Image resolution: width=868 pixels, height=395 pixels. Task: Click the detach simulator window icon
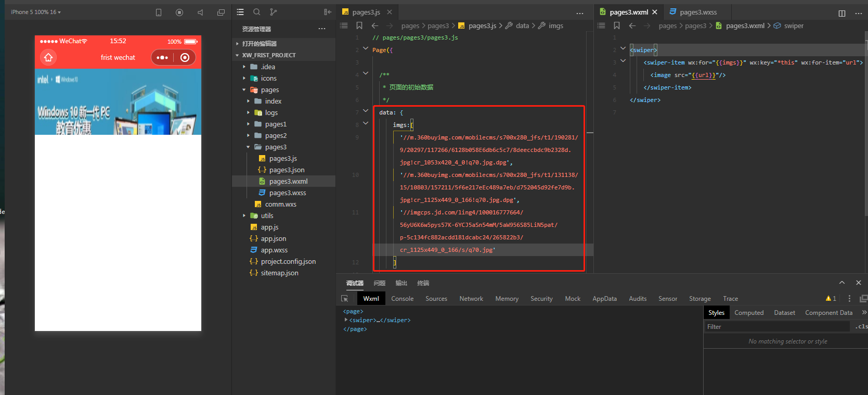coord(221,12)
